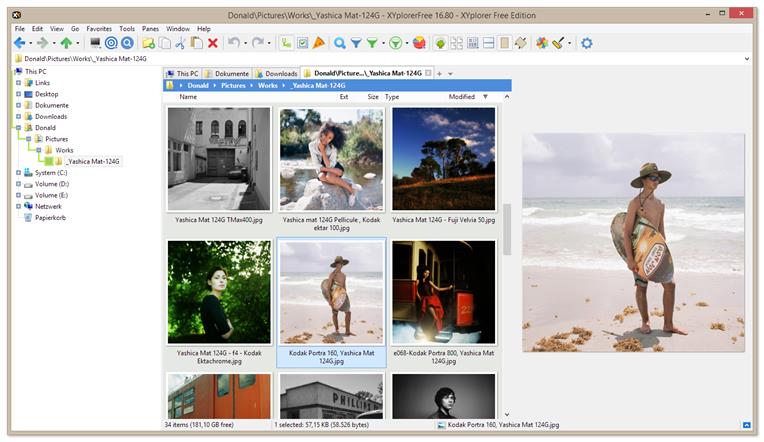Toggle the Show Checkboxes icon
The width and height of the screenshot is (764, 442).
point(303,43)
